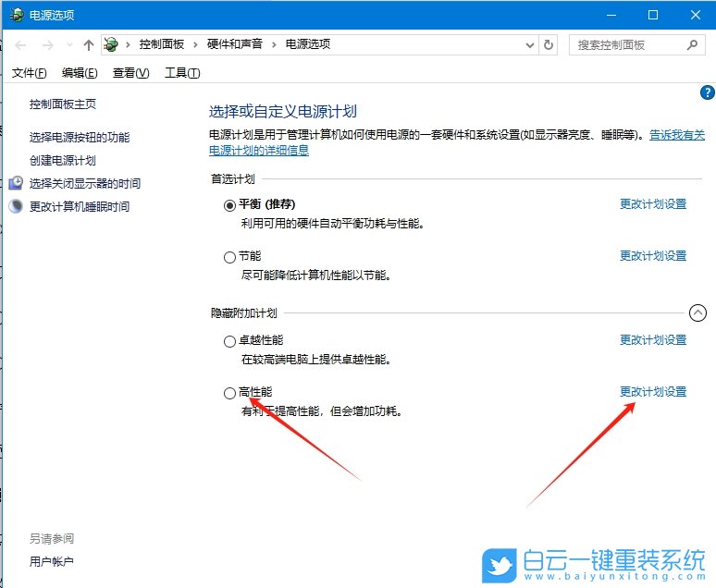The height and width of the screenshot is (588, 716).
Task: Click the monitor clock icon in sidebar
Action: [16, 183]
